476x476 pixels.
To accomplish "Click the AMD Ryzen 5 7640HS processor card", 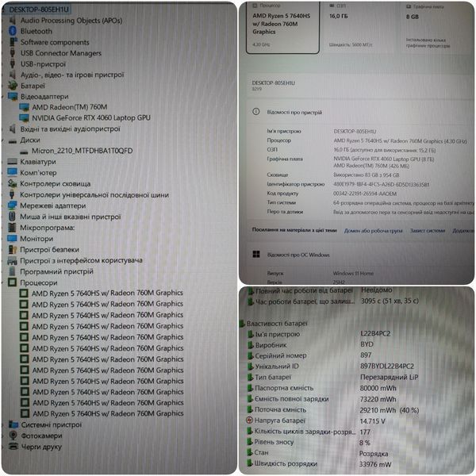I will tap(282, 27).
